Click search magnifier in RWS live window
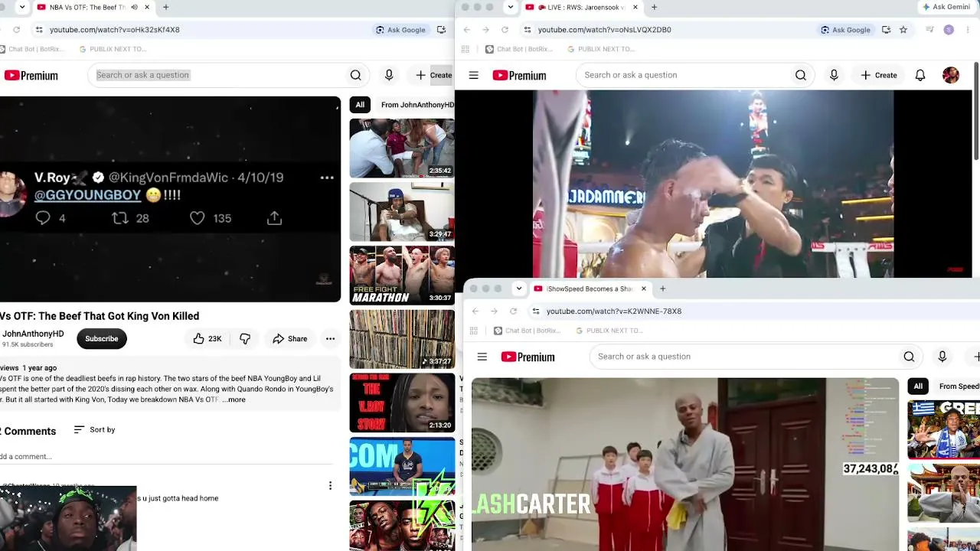The width and height of the screenshot is (980, 551). [x=801, y=75]
